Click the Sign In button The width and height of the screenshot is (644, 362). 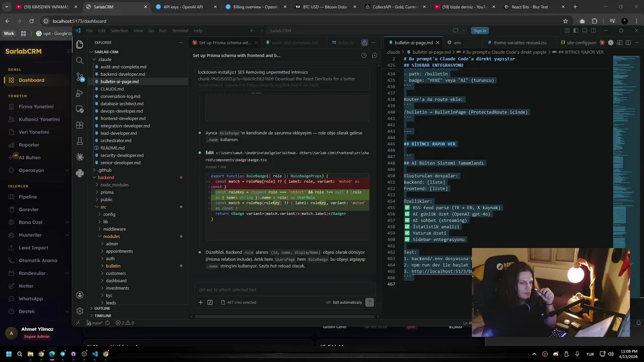tap(480, 31)
